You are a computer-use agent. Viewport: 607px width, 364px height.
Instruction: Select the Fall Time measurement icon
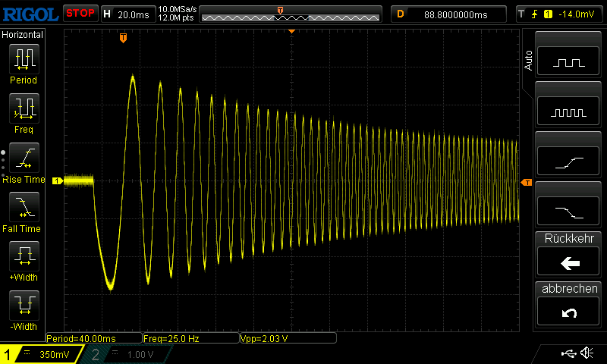point(24,207)
